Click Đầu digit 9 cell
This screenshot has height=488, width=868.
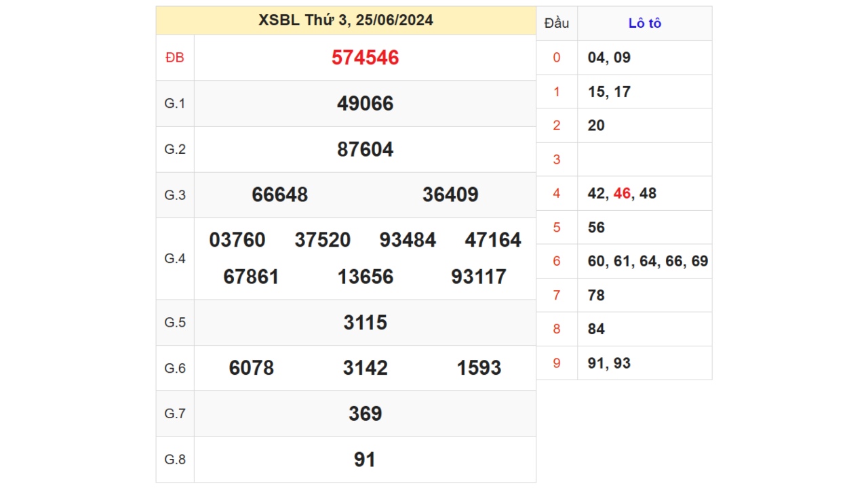click(x=557, y=363)
